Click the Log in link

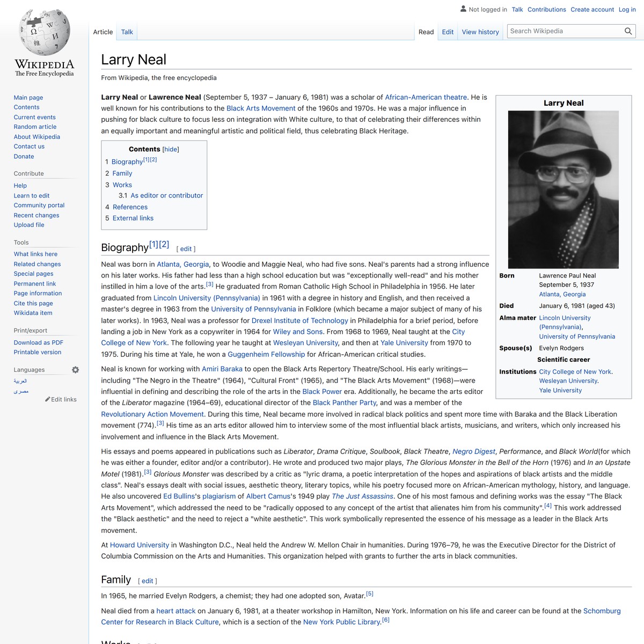point(627,9)
